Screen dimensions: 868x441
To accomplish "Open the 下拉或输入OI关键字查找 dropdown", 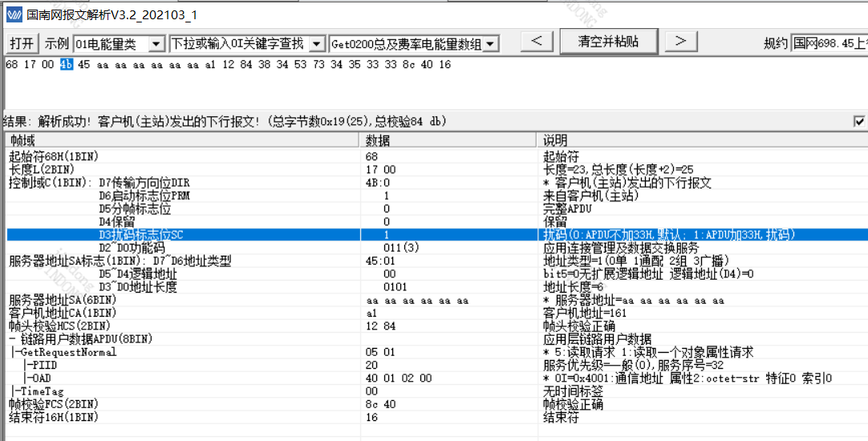I will point(317,44).
